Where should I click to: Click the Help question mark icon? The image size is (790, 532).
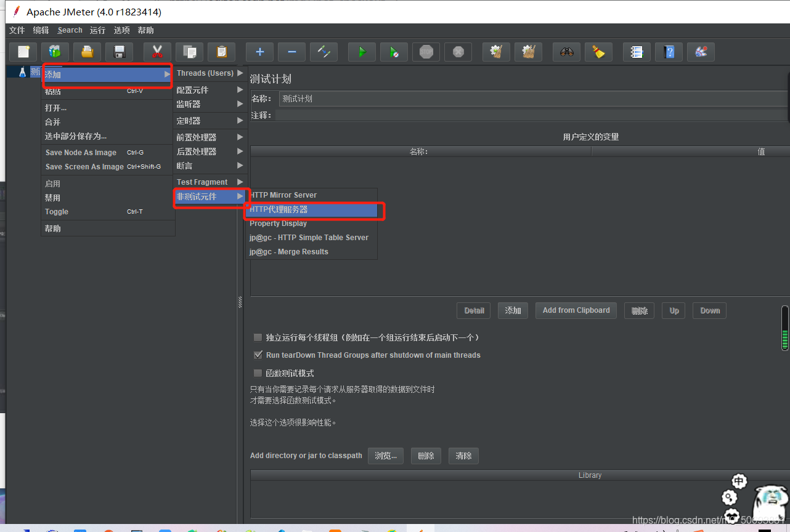point(669,52)
